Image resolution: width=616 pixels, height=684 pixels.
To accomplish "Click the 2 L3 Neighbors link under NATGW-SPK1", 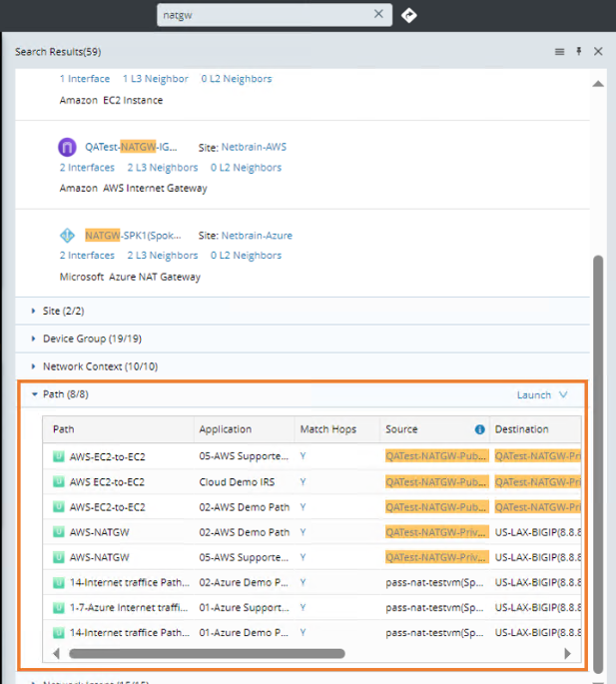I will pyautogui.click(x=163, y=256).
